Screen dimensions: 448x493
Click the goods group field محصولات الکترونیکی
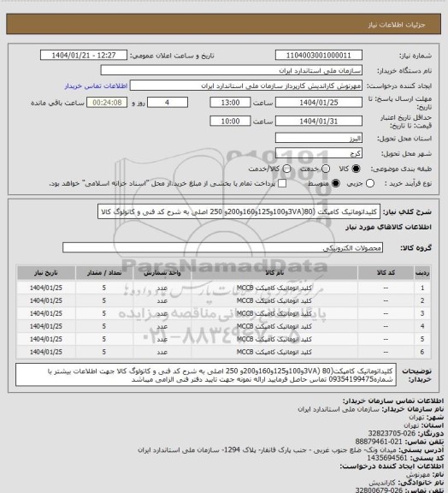point(222,247)
